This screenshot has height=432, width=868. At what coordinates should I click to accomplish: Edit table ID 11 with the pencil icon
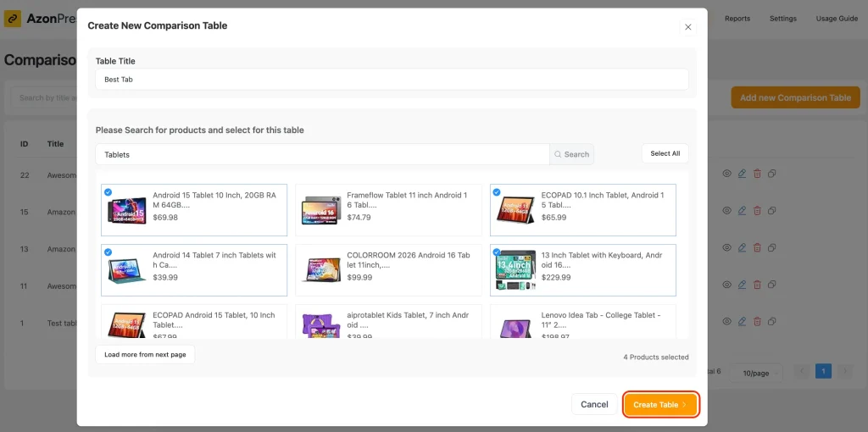point(742,285)
